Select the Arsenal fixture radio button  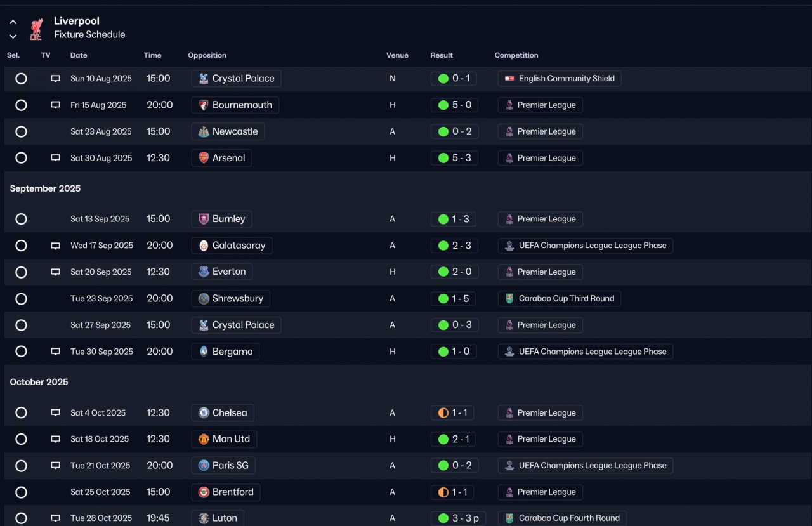click(22, 158)
